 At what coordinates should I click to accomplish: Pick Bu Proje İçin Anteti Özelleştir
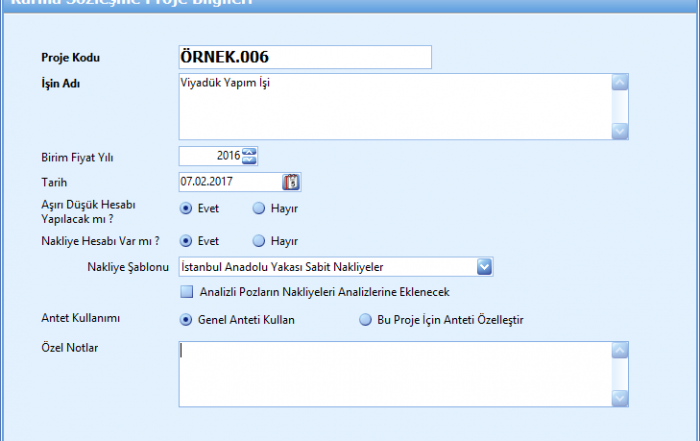365,320
